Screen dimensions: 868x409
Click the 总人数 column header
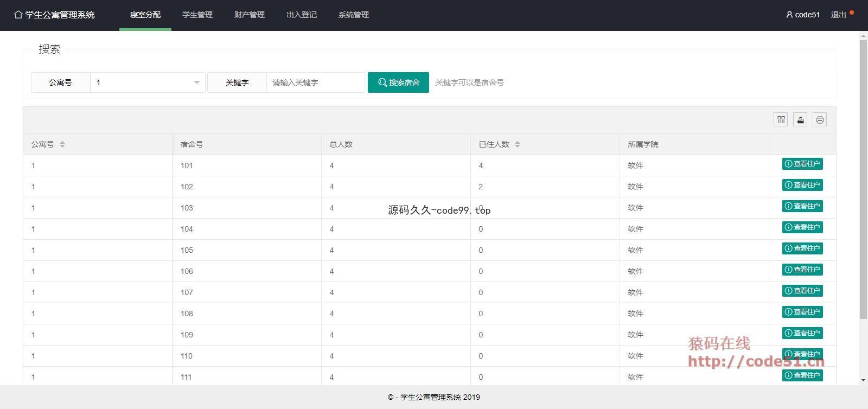pyautogui.click(x=396, y=144)
